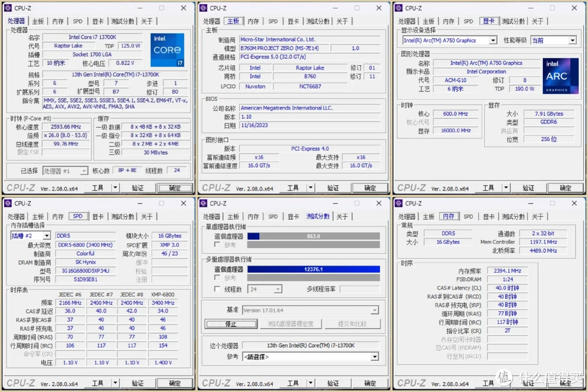
Task: Click CPU-Z title icon in SPD window
Action: 8,203
